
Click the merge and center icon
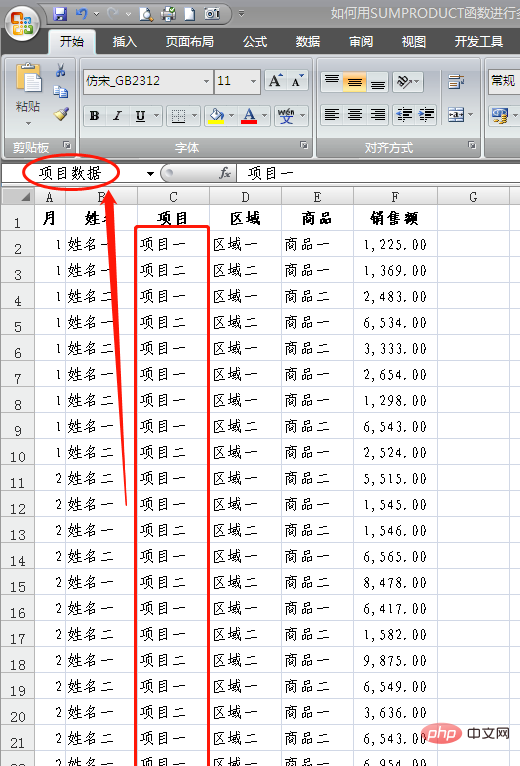tap(455, 115)
